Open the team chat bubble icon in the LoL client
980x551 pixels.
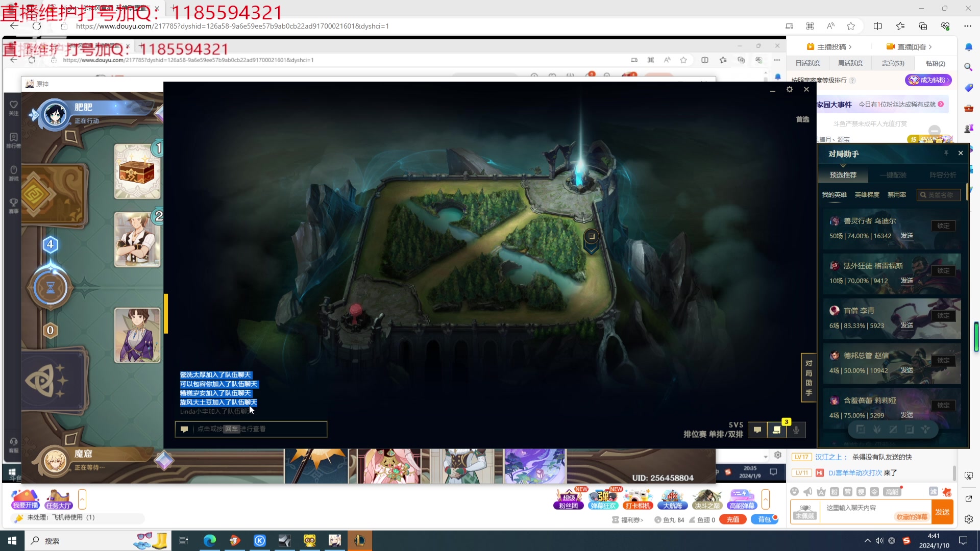pos(757,430)
